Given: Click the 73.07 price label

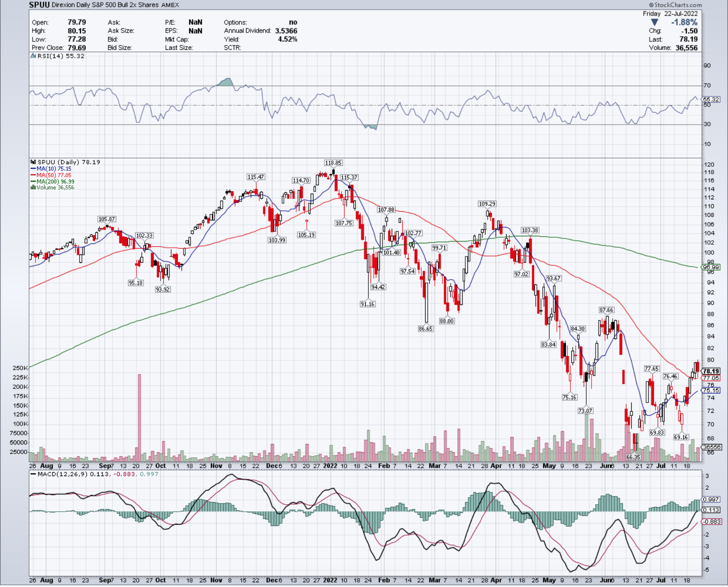Looking at the screenshot, I should point(585,411).
